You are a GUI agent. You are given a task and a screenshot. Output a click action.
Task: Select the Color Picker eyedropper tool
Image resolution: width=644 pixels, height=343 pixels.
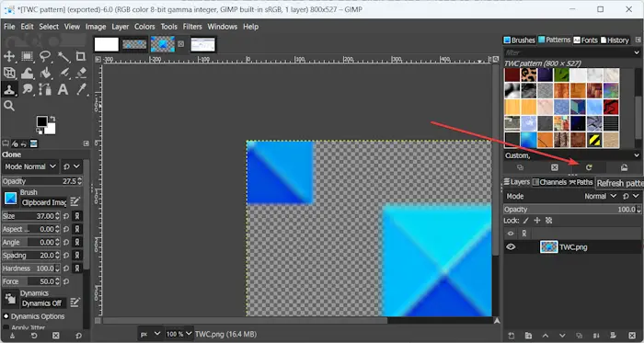tap(81, 89)
